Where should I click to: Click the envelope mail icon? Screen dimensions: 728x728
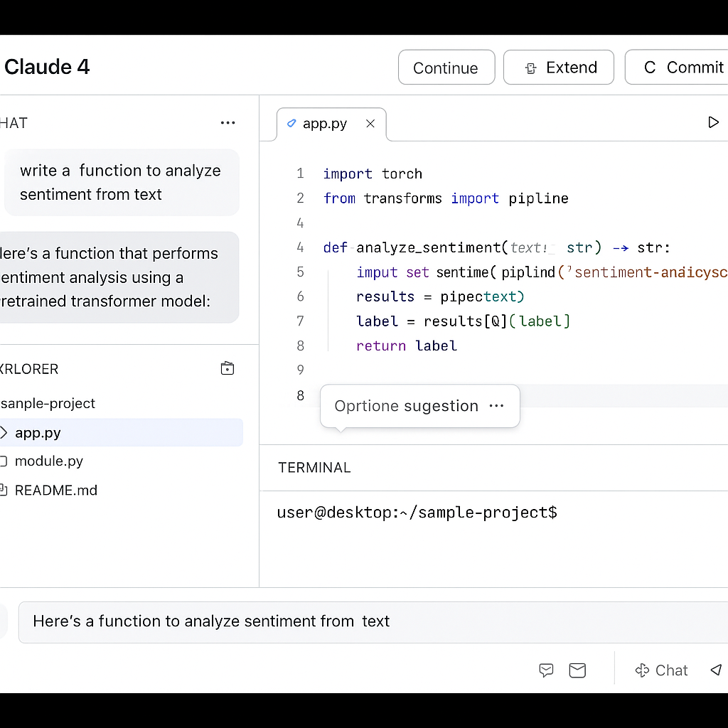pyautogui.click(x=577, y=670)
